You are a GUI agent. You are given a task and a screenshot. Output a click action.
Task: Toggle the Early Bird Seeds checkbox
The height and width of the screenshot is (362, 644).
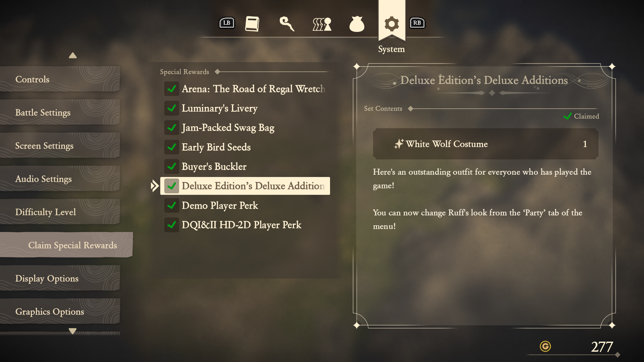(x=172, y=147)
